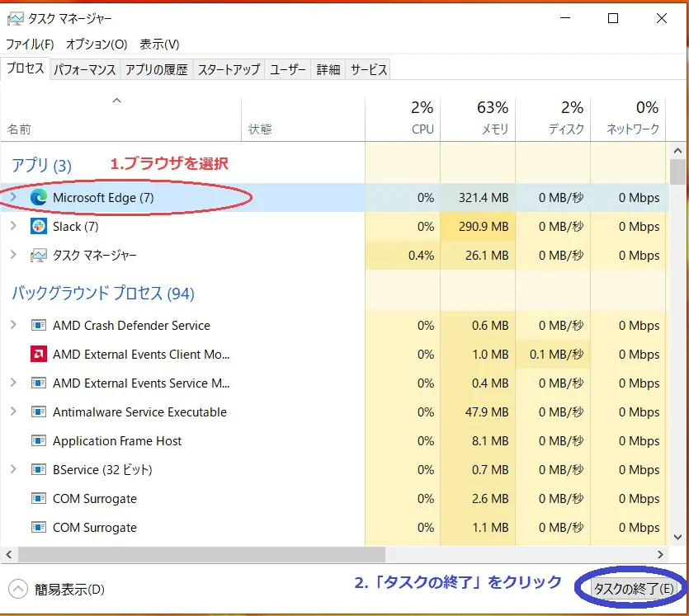Image resolution: width=689 pixels, height=616 pixels.
Task: Click the sort arrow above the 名前 column
Action: pos(116,101)
